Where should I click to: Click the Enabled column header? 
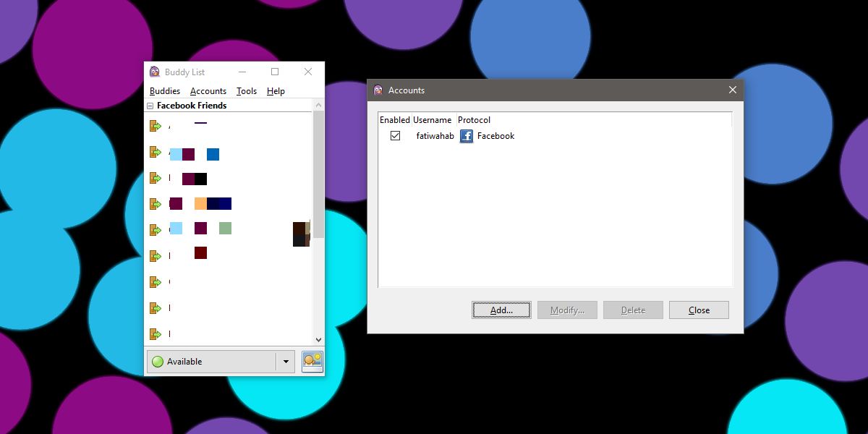395,120
